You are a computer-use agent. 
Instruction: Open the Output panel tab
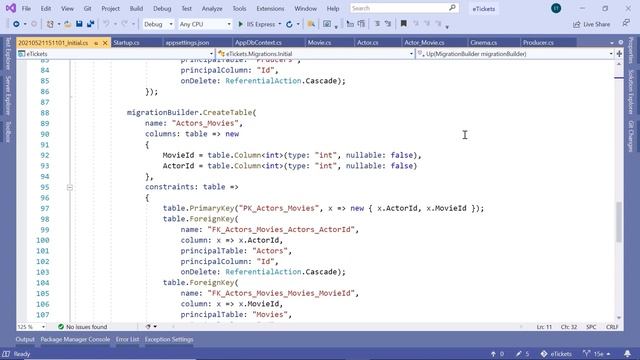pyautogui.click(x=25, y=339)
